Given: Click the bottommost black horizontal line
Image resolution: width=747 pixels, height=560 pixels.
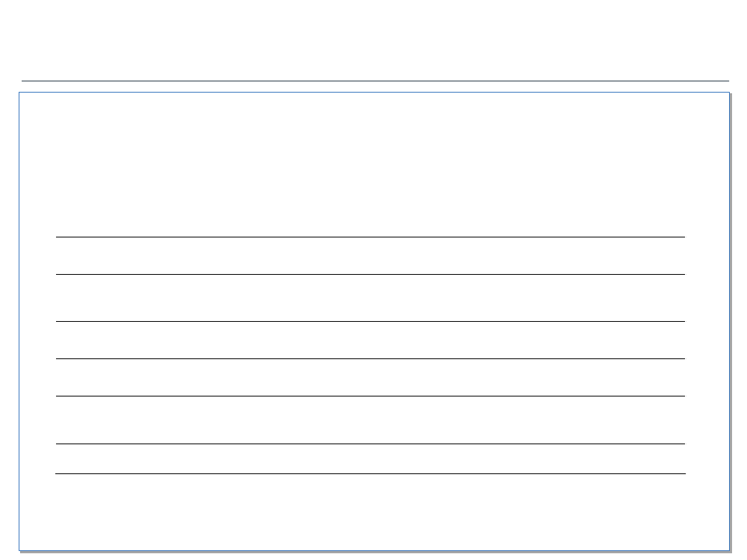Looking at the screenshot, I should coord(371,474).
